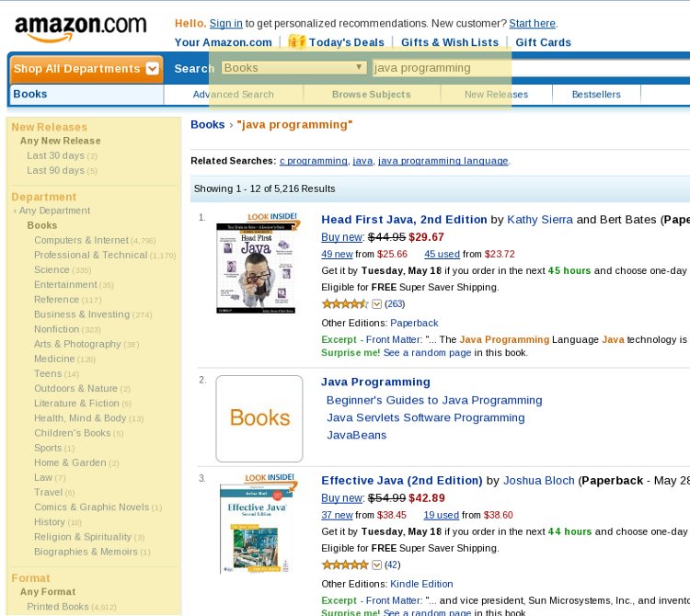690x616 pixels.
Task: Click the gift box icon beside Today's Deals
Action: point(296,41)
